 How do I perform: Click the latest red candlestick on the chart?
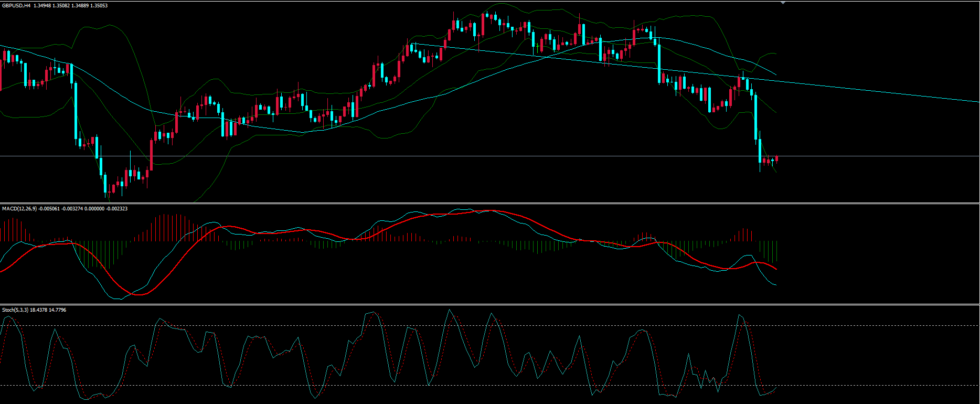coord(776,159)
